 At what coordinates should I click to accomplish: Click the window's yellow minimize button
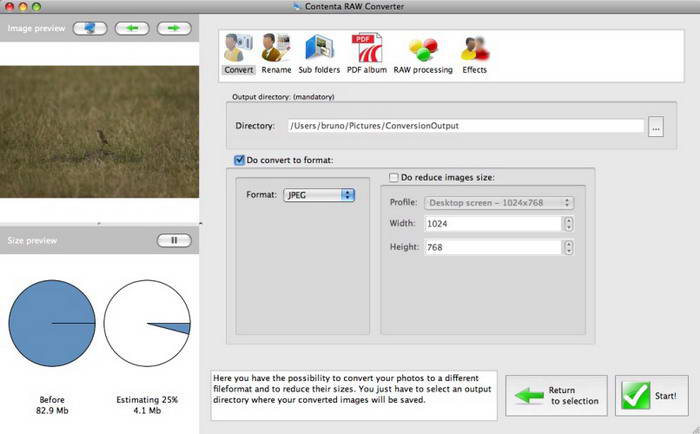click(x=23, y=7)
